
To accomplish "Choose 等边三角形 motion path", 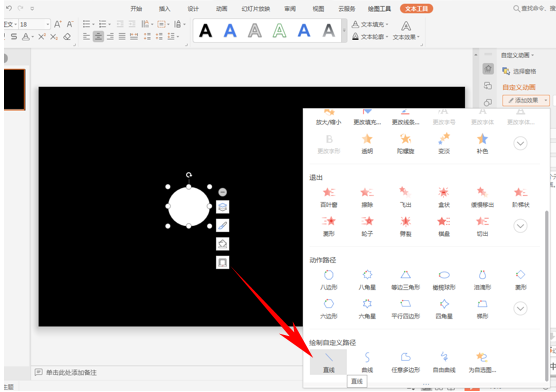I will pos(405,280).
